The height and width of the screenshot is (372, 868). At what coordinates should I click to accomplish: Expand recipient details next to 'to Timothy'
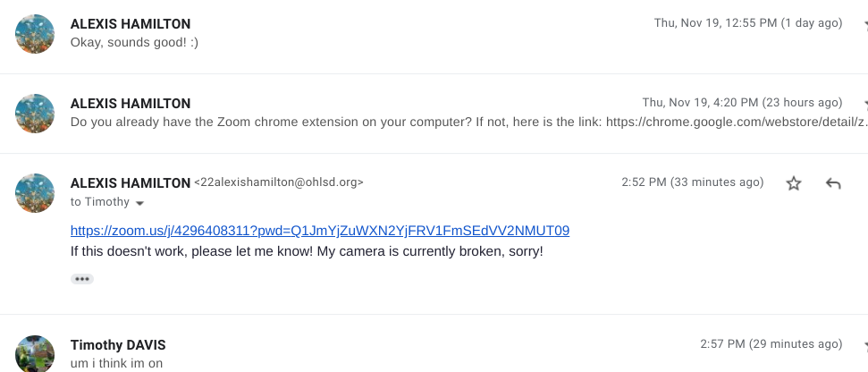[140, 203]
